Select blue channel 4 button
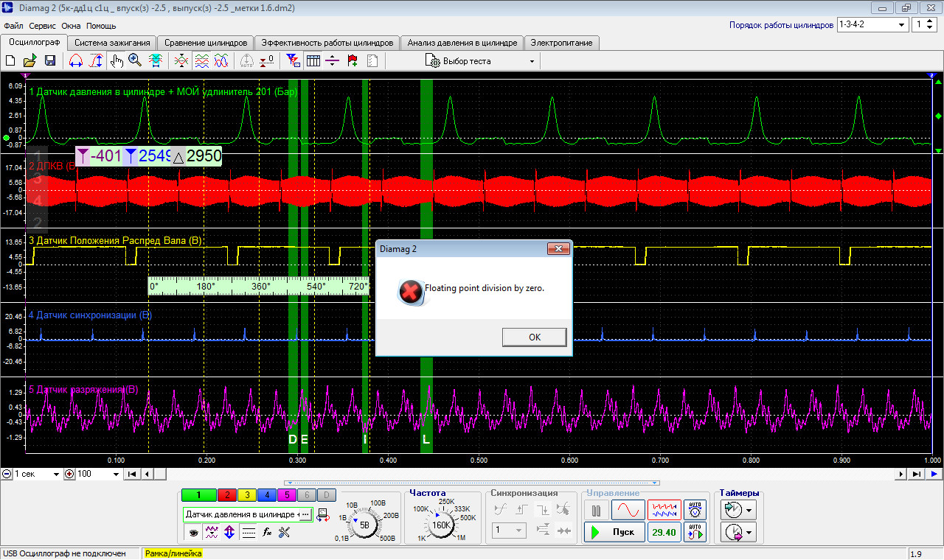This screenshot has width=944, height=560. point(267,494)
